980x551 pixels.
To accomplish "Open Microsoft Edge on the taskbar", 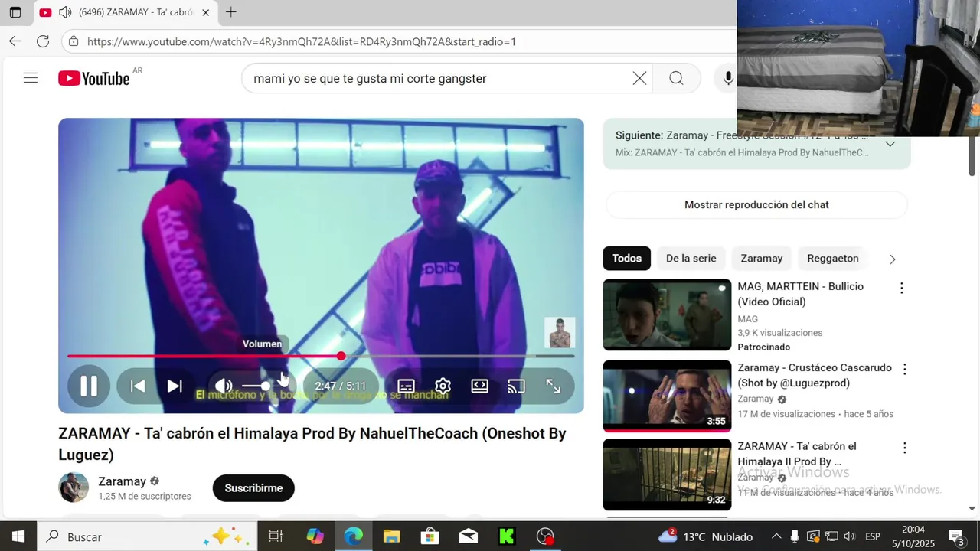I will 353,536.
